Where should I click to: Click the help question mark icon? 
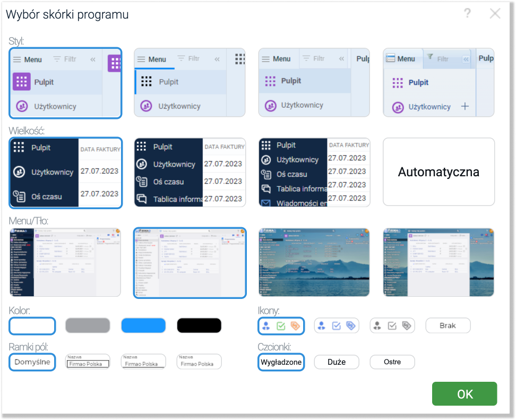467,14
